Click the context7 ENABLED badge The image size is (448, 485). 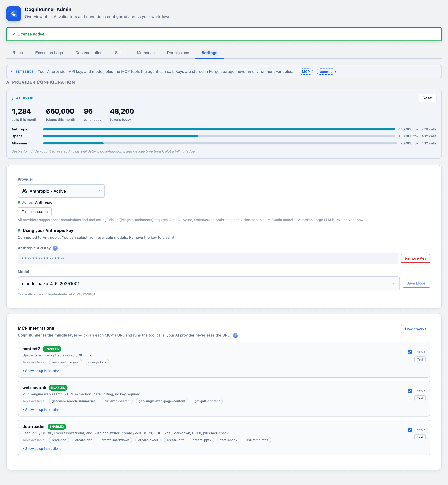click(52, 349)
